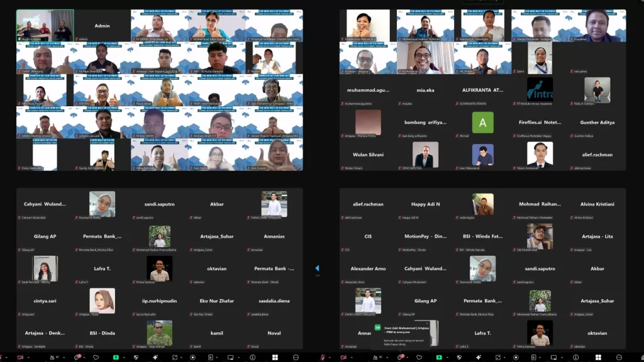Viewport: 644px width, 362px height.
Task: Select the Fireflies.ai Notetaker tile
Action: [x=540, y=123]
